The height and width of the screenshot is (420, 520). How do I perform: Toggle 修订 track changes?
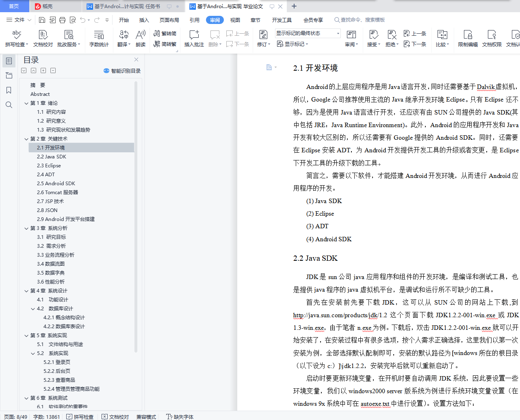tap(263, 39)
